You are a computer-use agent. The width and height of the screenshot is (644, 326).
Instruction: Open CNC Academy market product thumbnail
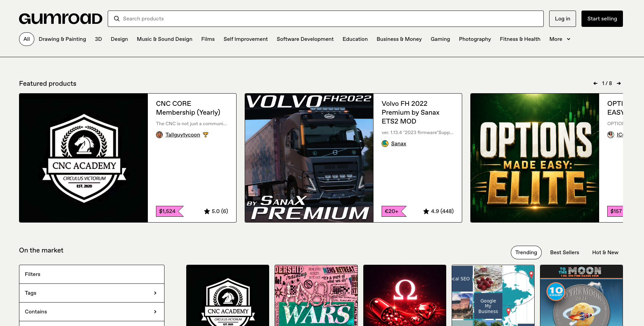[x=228, y=295]
